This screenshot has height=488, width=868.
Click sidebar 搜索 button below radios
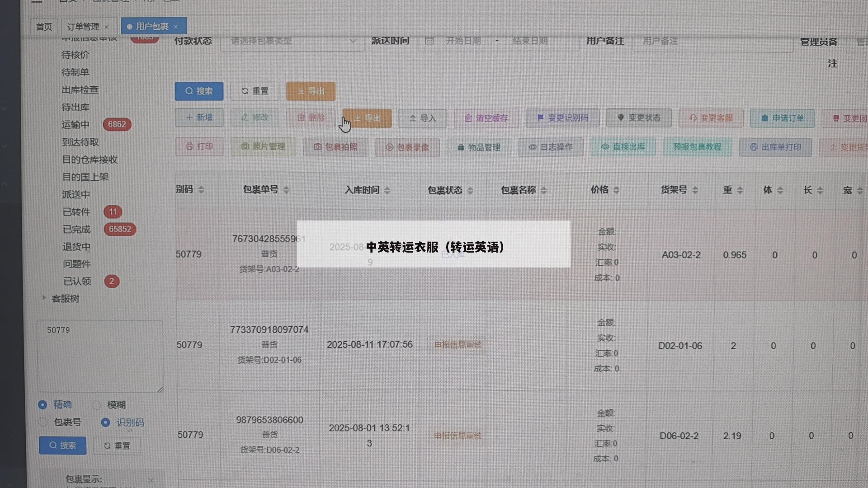(62, 446)
